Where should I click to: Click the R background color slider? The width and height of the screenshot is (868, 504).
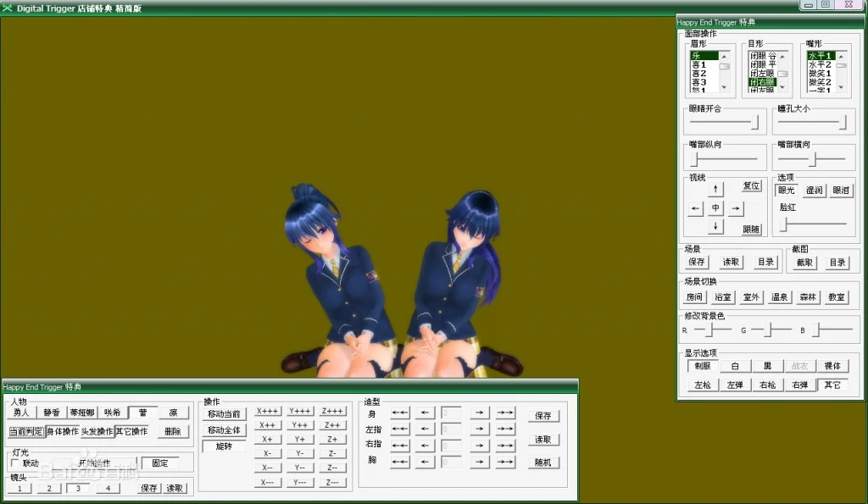(712, 329)
